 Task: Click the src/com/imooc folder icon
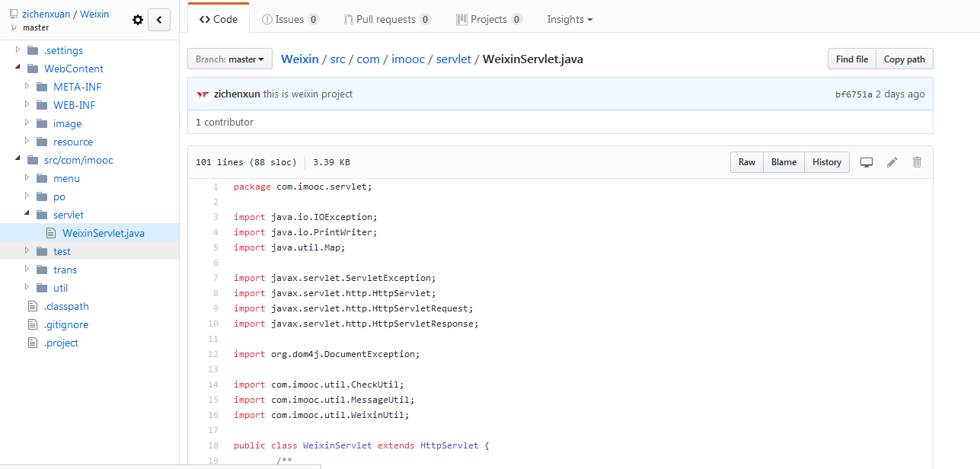pyautogui.click(x=33, y=160)
